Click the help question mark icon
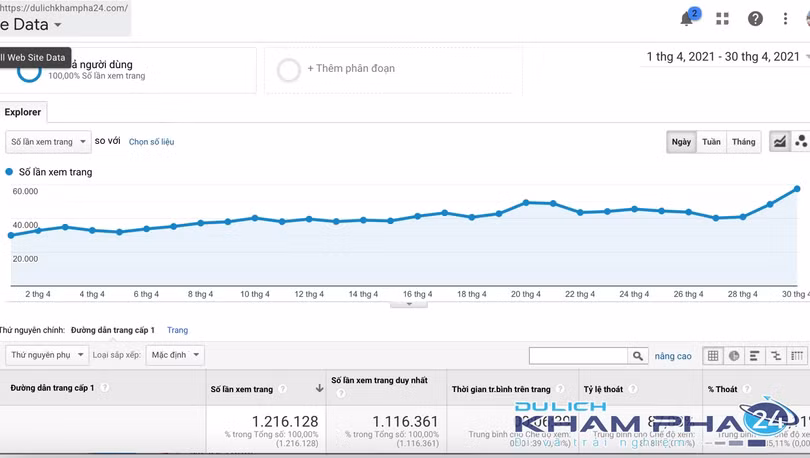Viewport: 810px width, 458px height. tap(755, 19)
